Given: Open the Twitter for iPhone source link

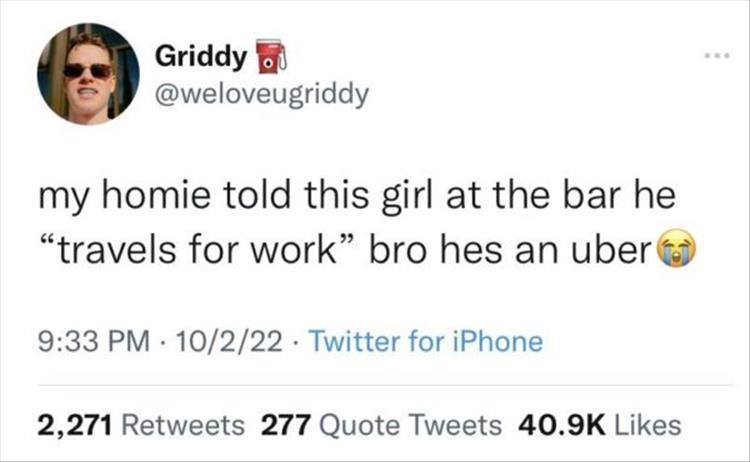Looking at the screenshot, I should click(x=427, y=342).
